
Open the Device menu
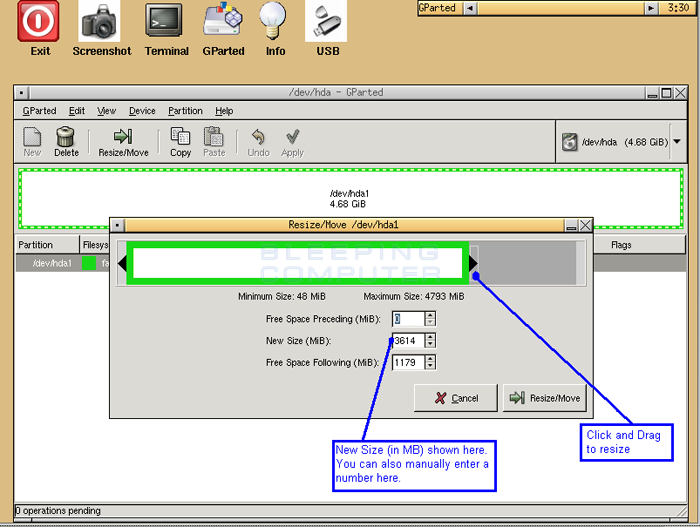pos(142,111)
